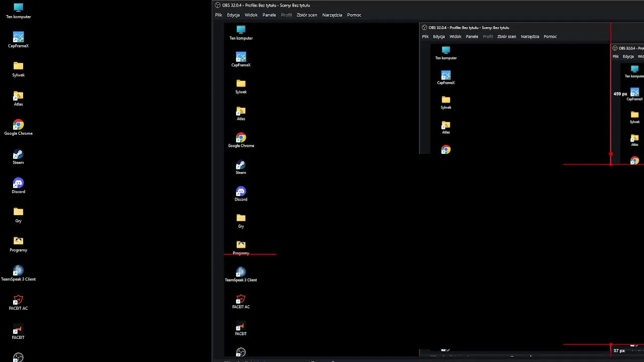Screen dimensions: 644x362
Task: Click the Steam icon shown in OBS preview
Action: pos(241,167)
